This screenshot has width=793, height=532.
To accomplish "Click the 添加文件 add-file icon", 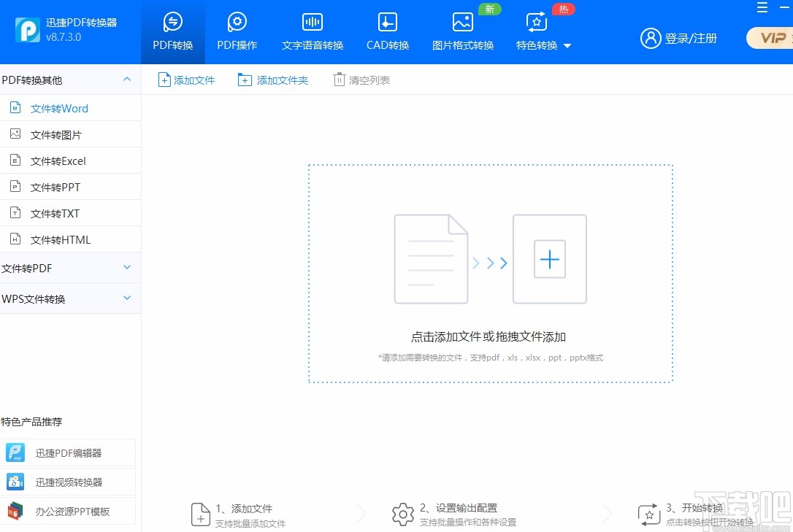I will [x=164, y=80].
